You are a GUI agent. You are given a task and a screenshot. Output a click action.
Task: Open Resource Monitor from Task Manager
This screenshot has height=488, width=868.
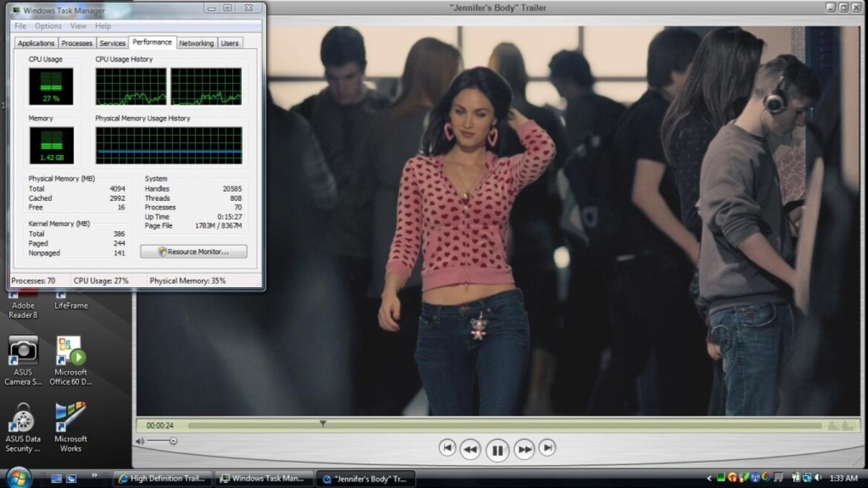point(194,251)
